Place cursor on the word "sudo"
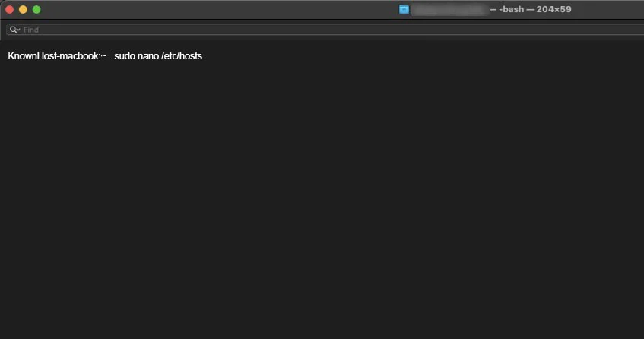Viewport: 644px width, 339px height. click(125, 56)
